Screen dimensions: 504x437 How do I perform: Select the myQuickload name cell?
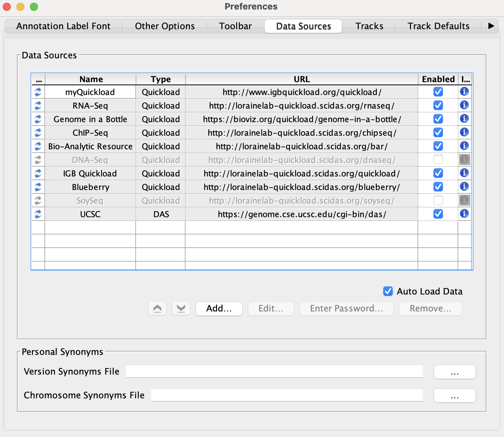coord(90,92)
